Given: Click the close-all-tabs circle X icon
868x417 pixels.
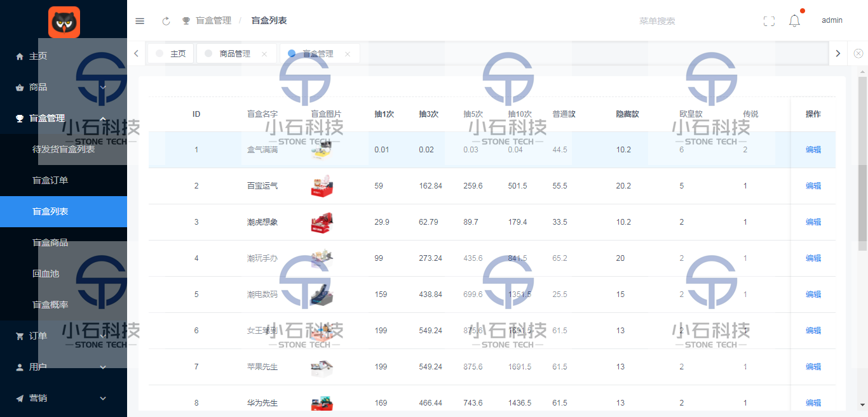Looking at the screenshot, I should (x=858, y=53).
